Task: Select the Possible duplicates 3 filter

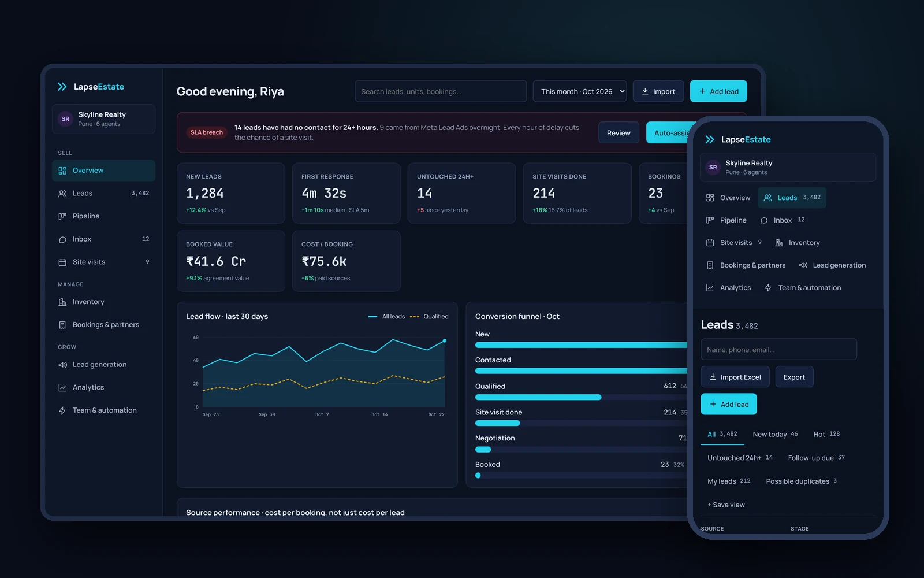Action: point(802,481)
